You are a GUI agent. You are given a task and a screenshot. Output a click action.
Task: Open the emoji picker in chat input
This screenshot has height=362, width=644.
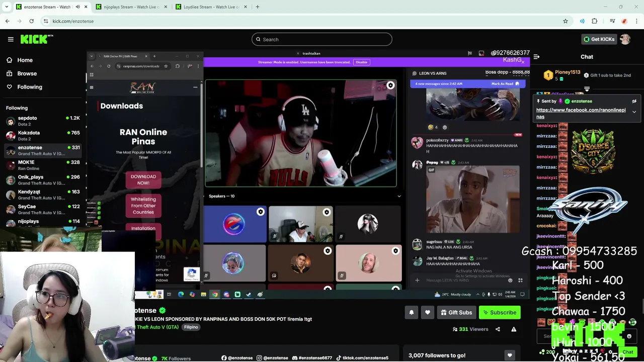click(629, 336)
